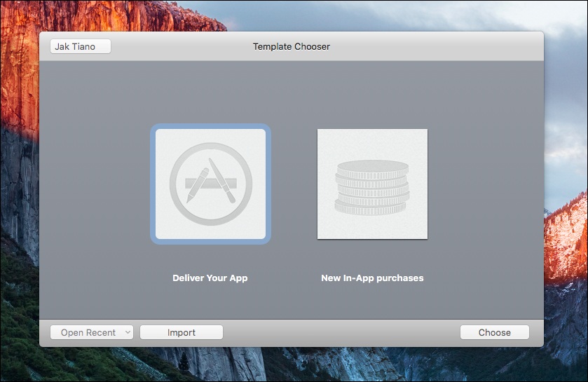Click the Template Chooser window title
588x382 pixels.
coord(292,46)
